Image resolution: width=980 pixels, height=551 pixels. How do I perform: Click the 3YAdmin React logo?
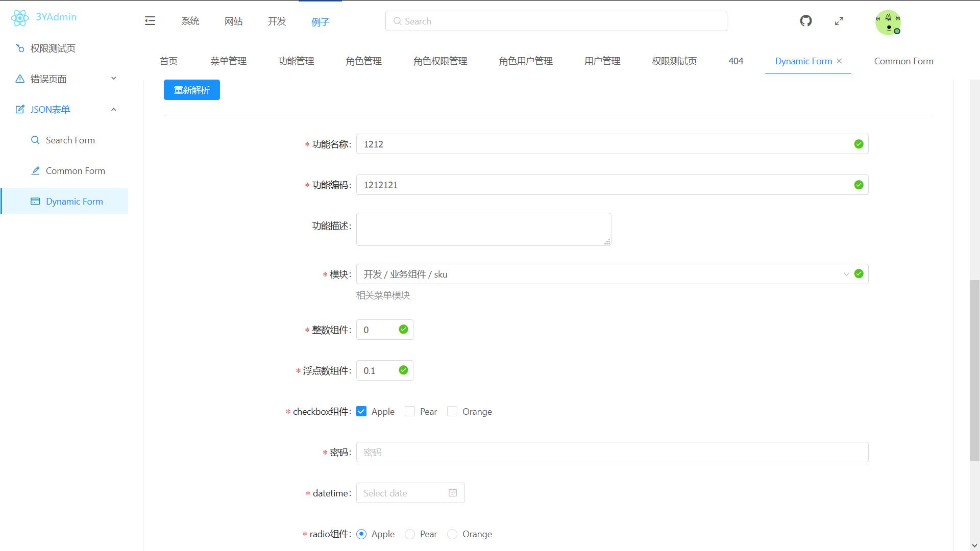[x=19, y=18]
